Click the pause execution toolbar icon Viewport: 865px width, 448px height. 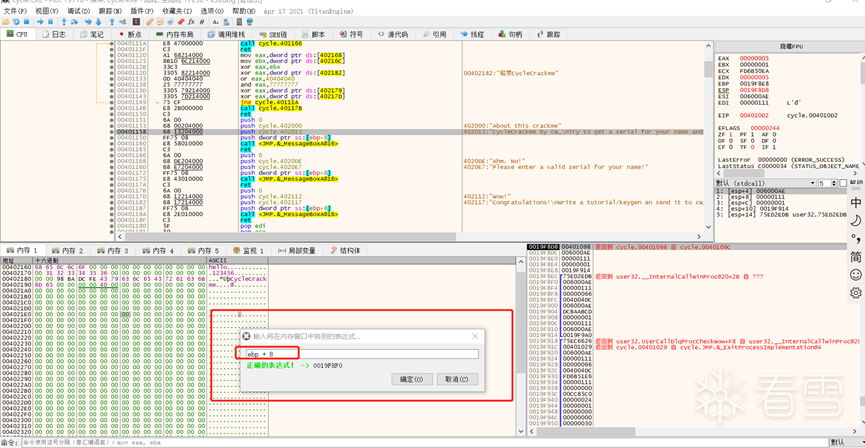click(50, 22)
